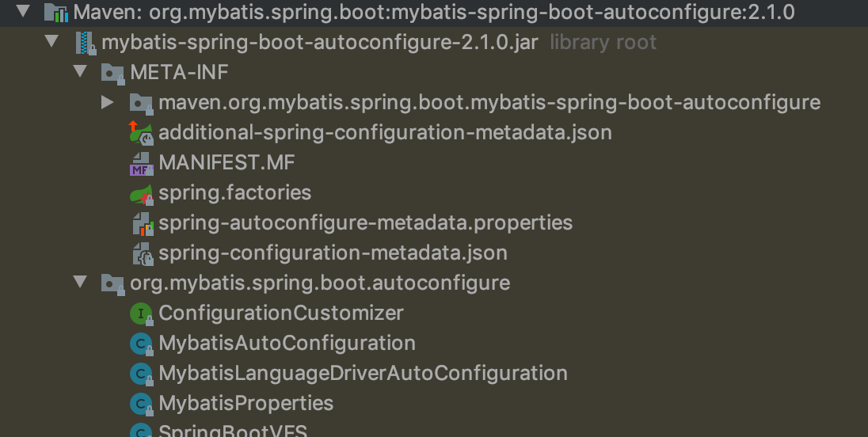
Task: Click the MybatisAutoConfiguration class icon
Action: [x=141, y=344]
